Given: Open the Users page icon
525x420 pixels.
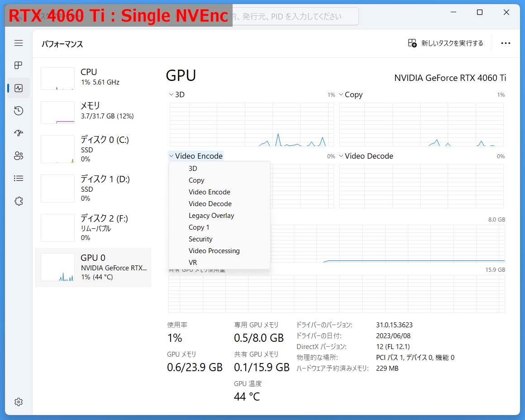Looking at the screenshot, I should pos(19,156).
